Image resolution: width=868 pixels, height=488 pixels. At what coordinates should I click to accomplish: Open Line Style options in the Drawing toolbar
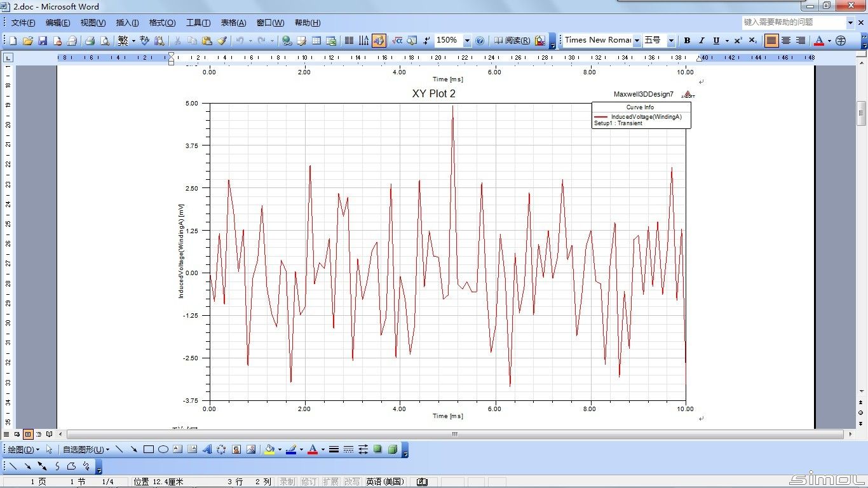coord(334,449)
